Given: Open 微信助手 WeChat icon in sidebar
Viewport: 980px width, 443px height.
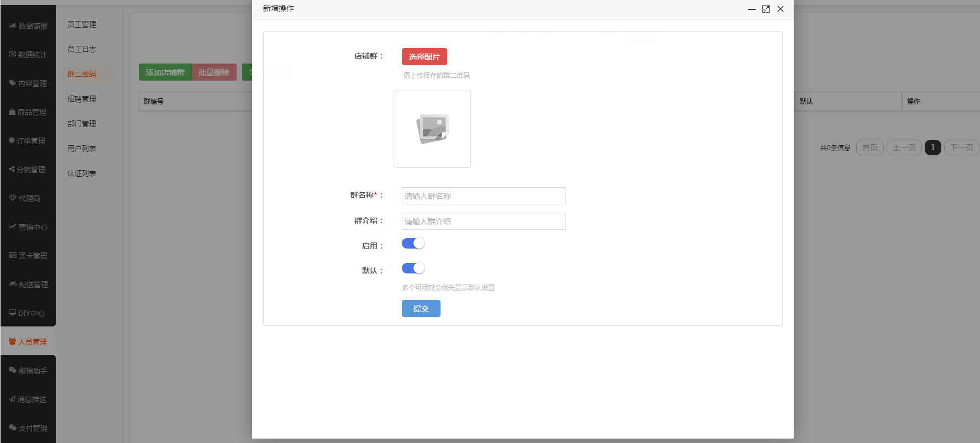Looking at the screenshot, I should tap(12, 371).
